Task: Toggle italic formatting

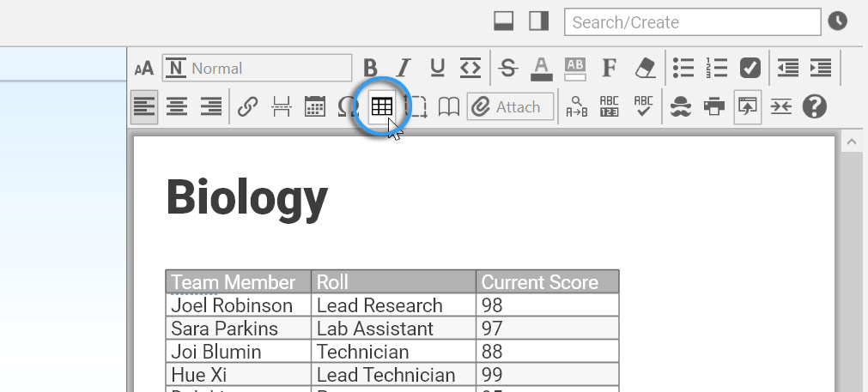Action: (404, 68)
